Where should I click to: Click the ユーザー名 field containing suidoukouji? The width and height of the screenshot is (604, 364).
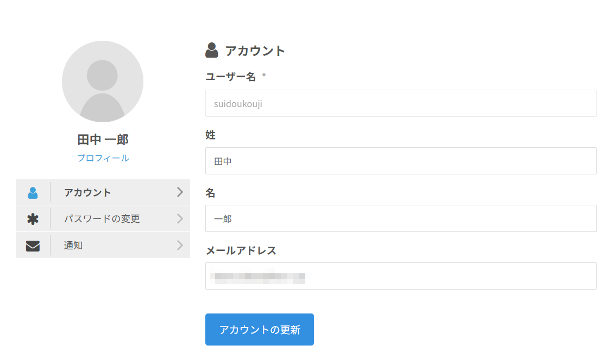pos(401,103)
